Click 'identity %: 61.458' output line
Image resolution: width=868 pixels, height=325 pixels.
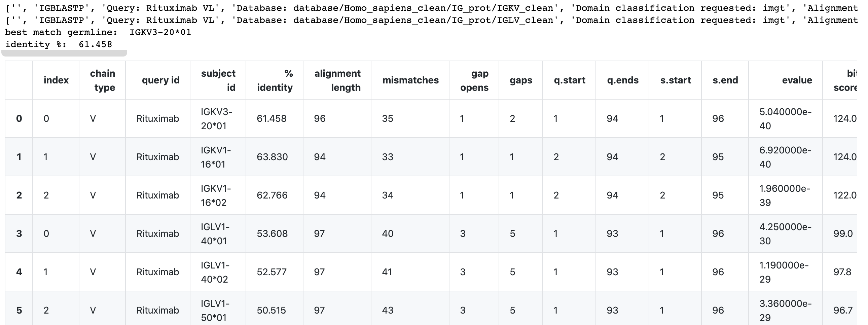point(59,44)
